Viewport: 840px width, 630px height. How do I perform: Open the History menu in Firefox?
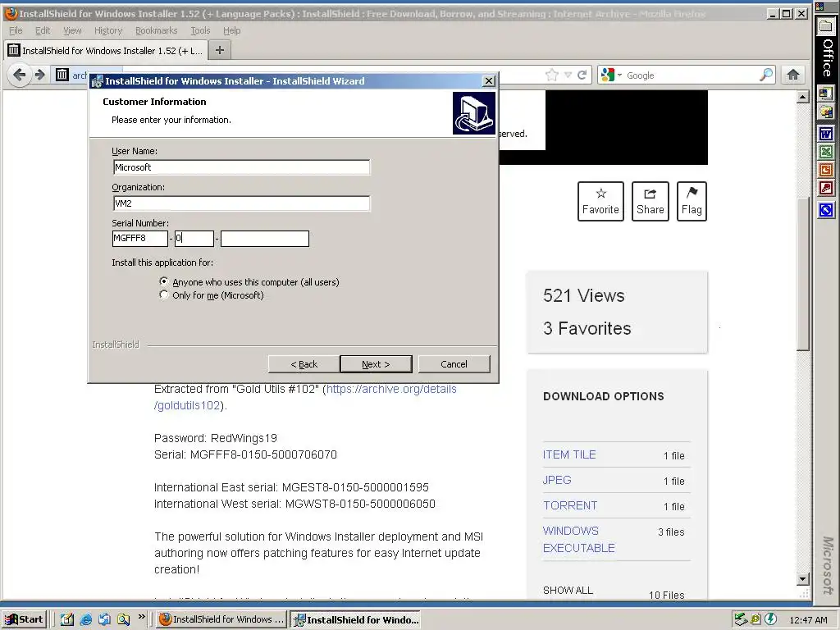click(108, 30)
